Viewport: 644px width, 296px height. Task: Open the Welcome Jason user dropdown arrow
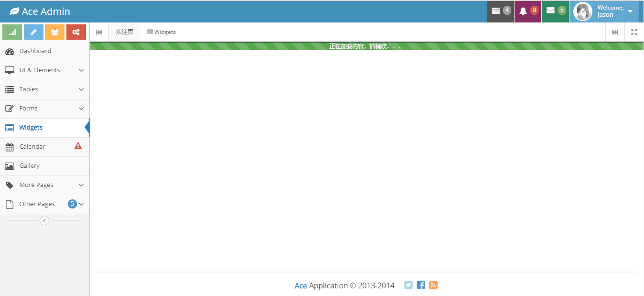pos(630,11)
